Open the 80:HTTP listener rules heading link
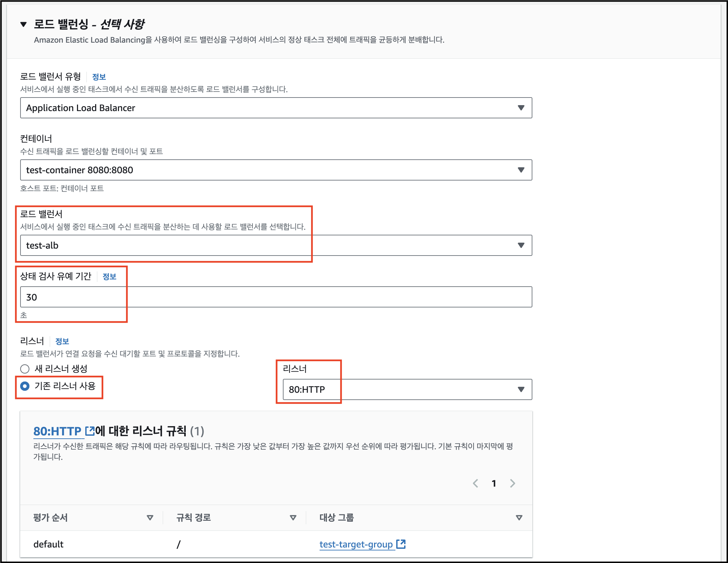728x563 pixels. 57,431
